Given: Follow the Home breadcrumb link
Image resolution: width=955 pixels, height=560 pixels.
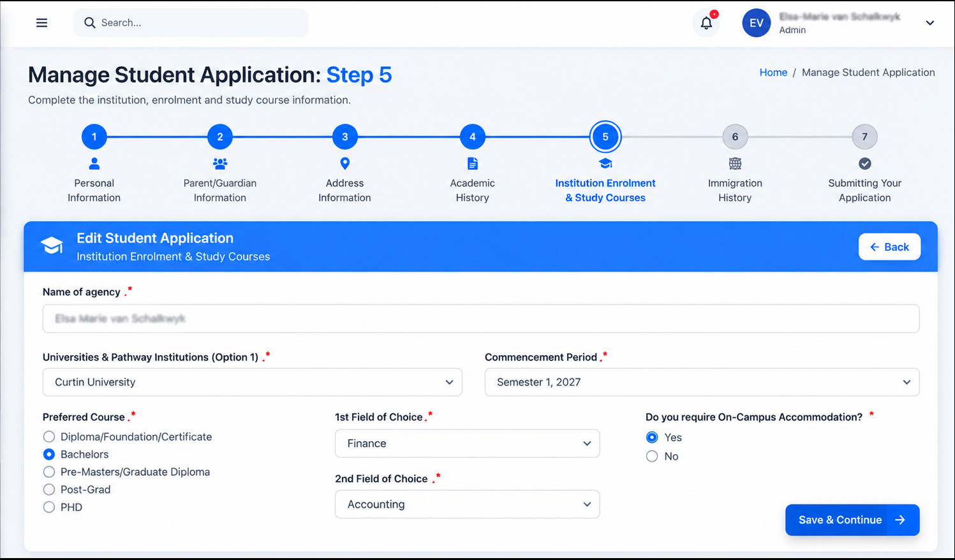Looking at the screenshot, I should [773, 73].
